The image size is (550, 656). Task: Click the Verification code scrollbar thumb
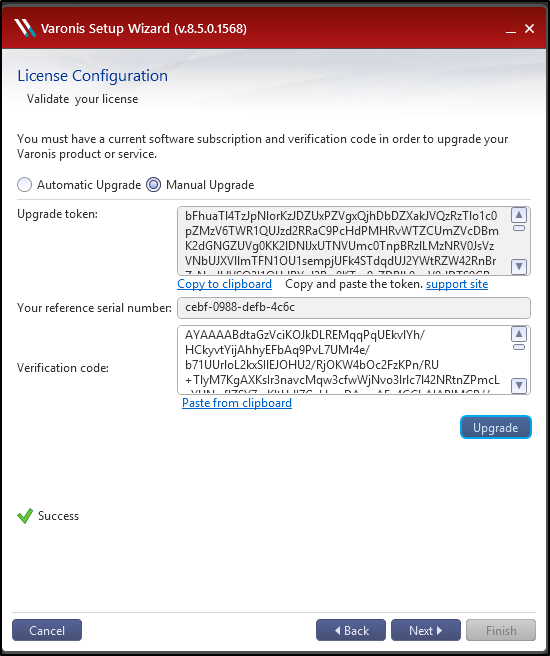pos(519,347)
